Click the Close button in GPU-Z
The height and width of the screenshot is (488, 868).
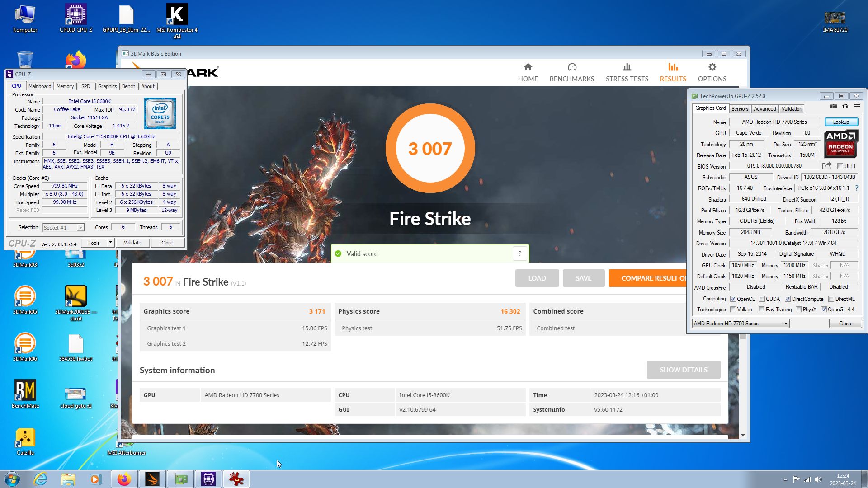coord(845,324)
